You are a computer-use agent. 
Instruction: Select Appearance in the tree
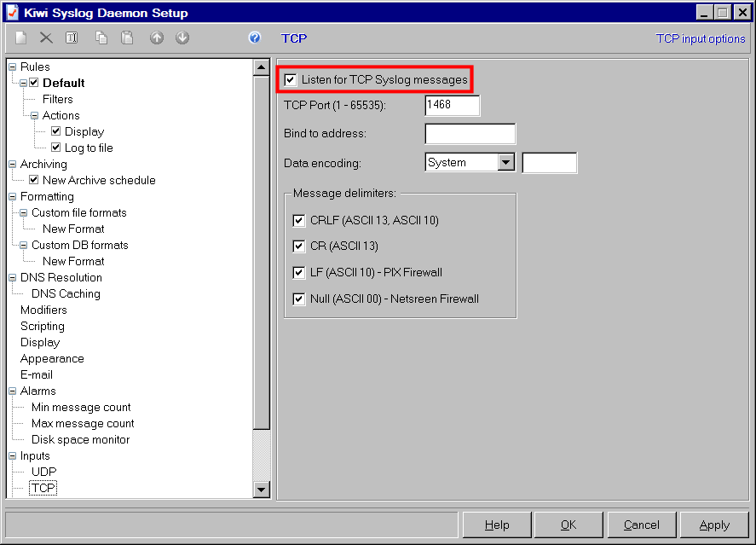coord(52,359)
